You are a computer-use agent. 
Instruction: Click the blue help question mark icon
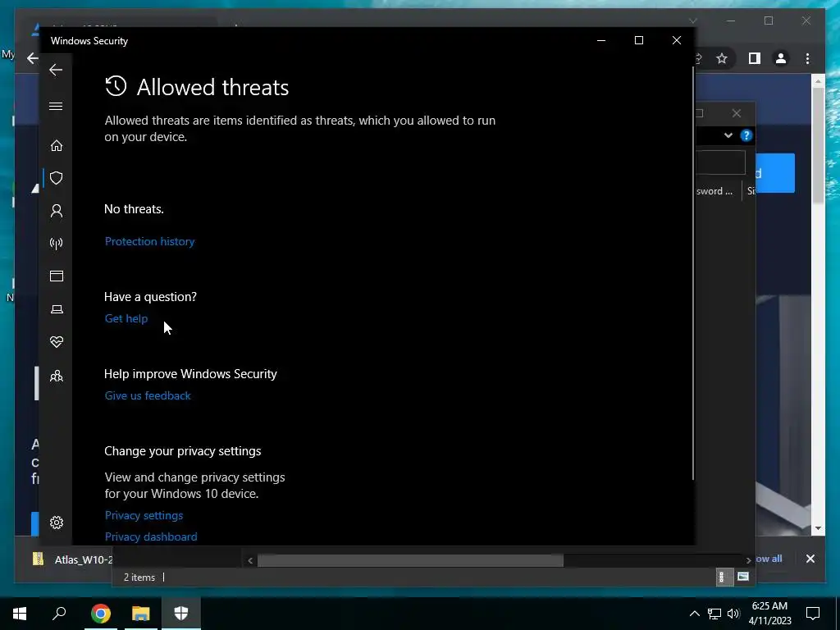pyautogui.click(x=746, y=135)
